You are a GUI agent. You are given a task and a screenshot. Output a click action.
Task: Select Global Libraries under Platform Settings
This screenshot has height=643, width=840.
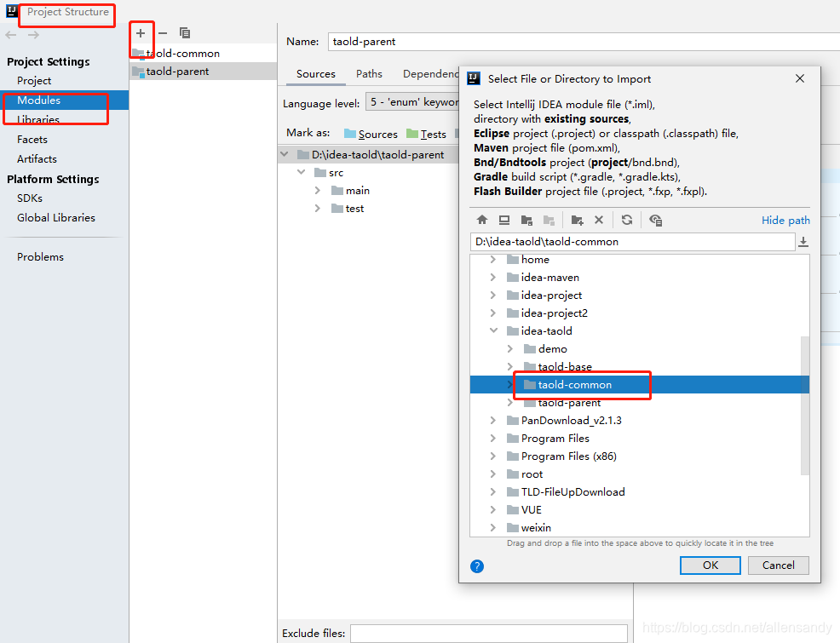[x=55, y=218]
